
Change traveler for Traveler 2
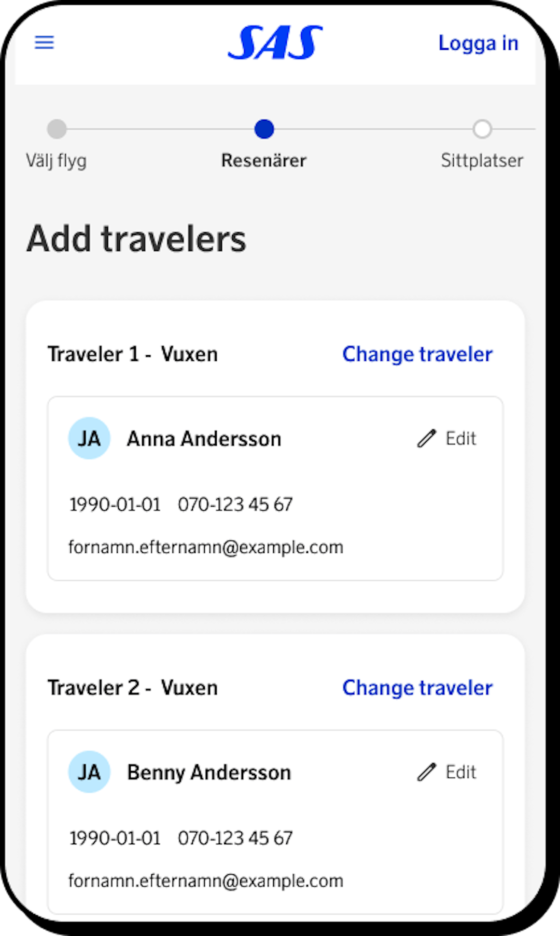(417, 688)
